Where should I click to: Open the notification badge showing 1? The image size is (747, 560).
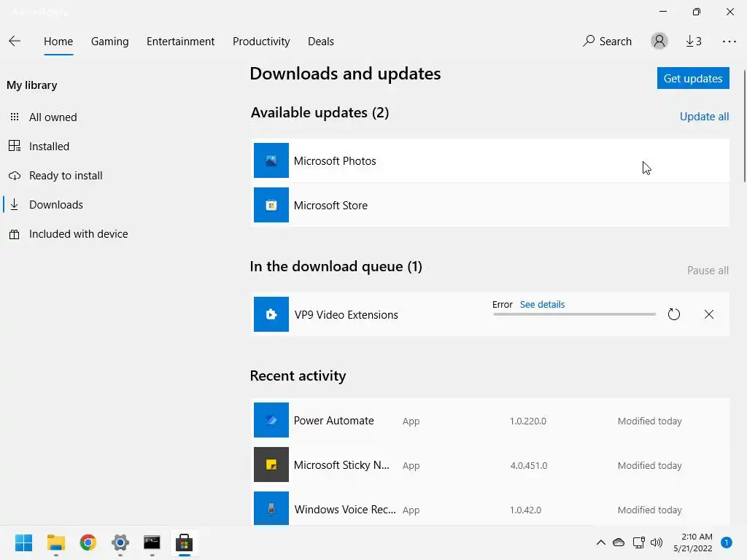point(727,542)
